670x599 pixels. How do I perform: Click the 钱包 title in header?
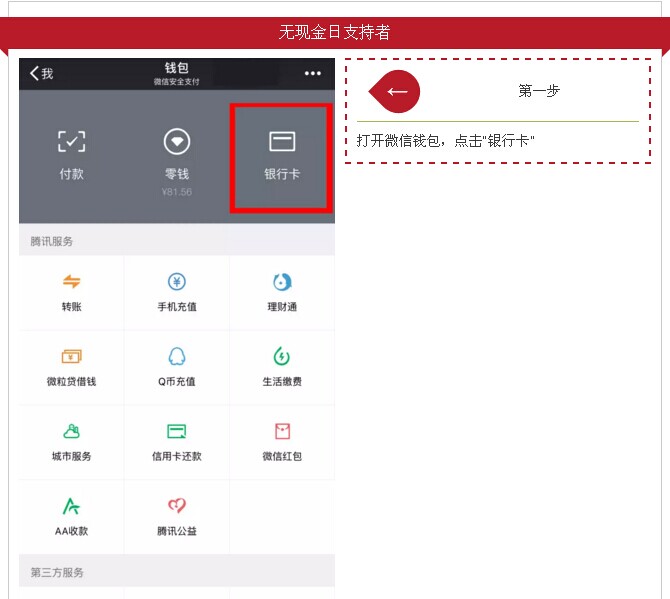click(x=176, y=68)
